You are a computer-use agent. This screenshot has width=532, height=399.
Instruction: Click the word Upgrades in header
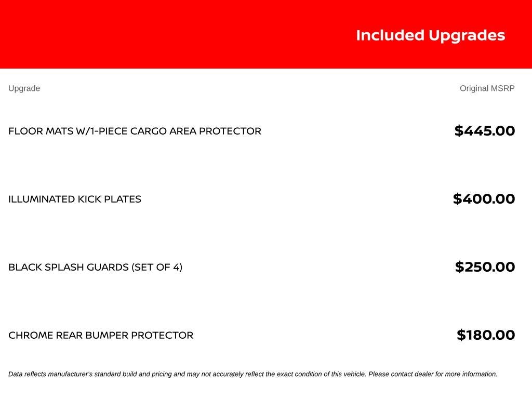pyautogui.click(x=467, y=36)
